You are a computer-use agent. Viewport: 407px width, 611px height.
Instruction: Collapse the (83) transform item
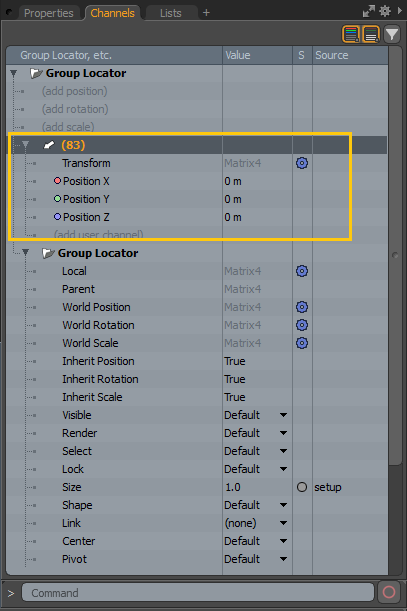click(x=26, y=145)
